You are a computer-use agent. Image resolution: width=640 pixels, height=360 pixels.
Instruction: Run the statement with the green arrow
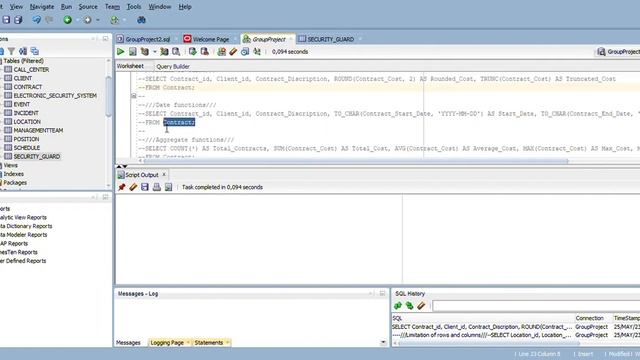120,51
